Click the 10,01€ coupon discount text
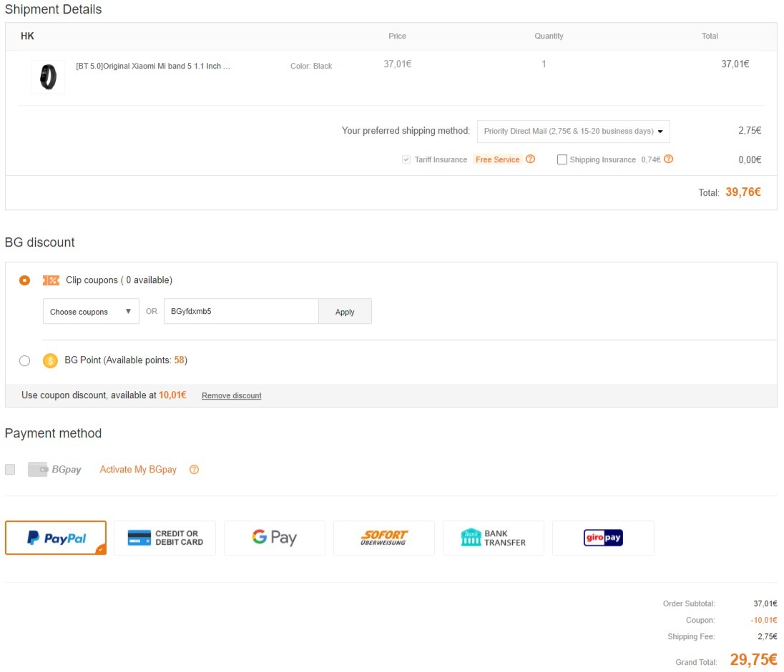This screenshot has height=672, width=784. coord(172,395)
